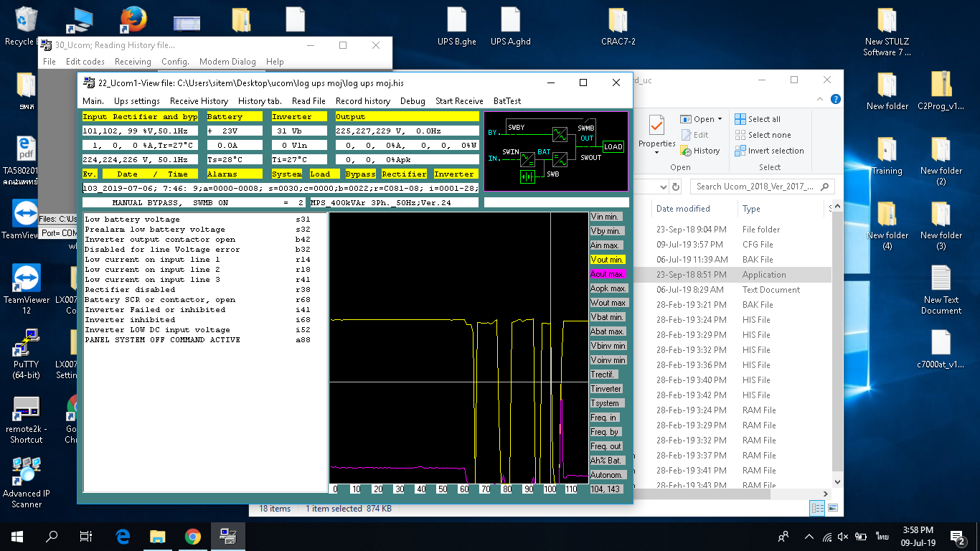The height and width of the screenshot is (551, 980).
Task: Toggle the Abat max. graph trace
Action: [x=607, y=331]
